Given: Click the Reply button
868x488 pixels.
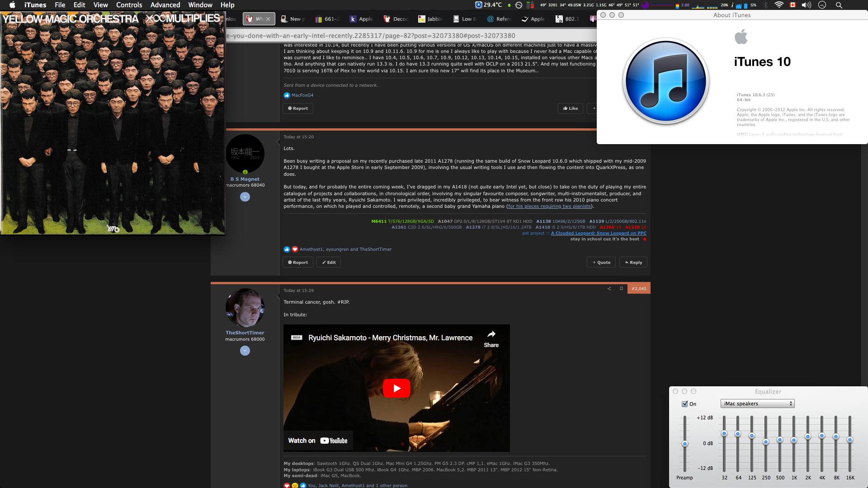Looking at the screenshot, I should [633, 263].
